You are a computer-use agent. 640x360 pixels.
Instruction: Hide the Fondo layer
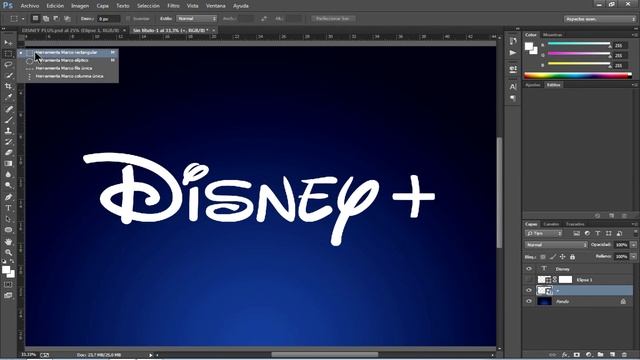[529, 301]
